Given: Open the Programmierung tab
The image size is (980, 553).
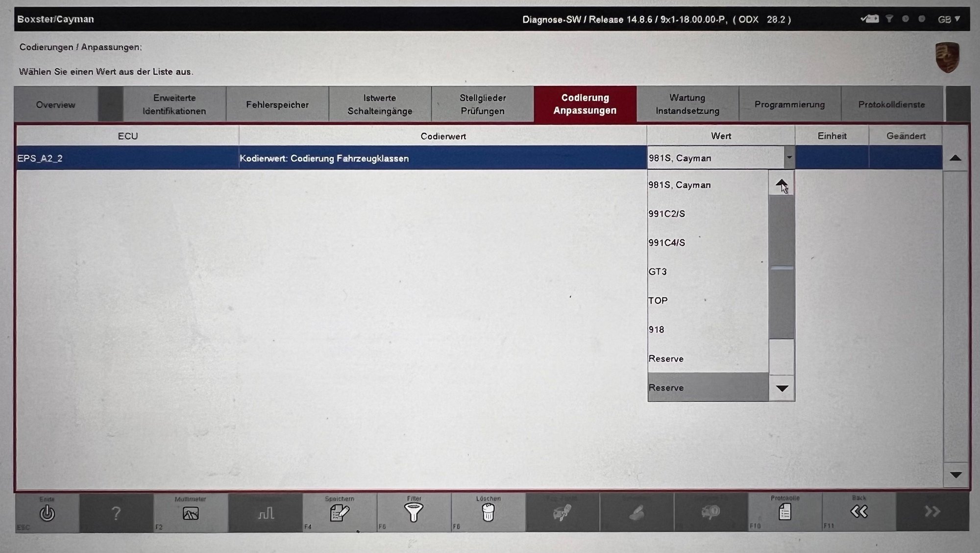Looking at the screenshot, I should pyautogui.click(x=789, y=104).
